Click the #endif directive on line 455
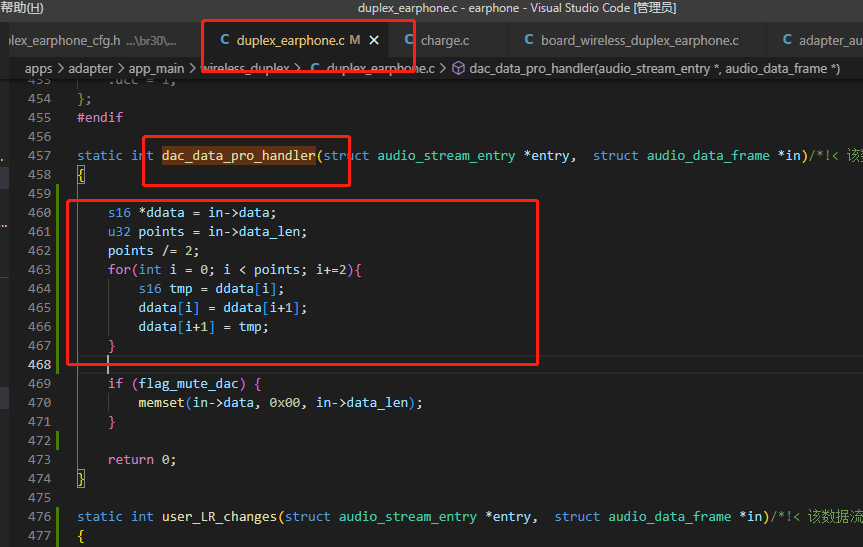 (x=100, y=117)
